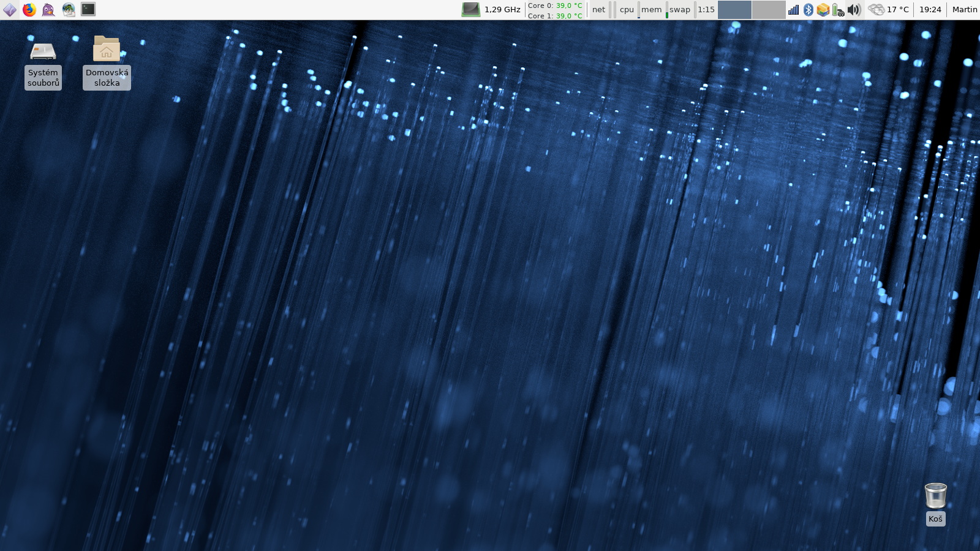This screenshot has height=551, width=980.
Task: Open the terminal launcher
Action: click(x=88, y=9)
